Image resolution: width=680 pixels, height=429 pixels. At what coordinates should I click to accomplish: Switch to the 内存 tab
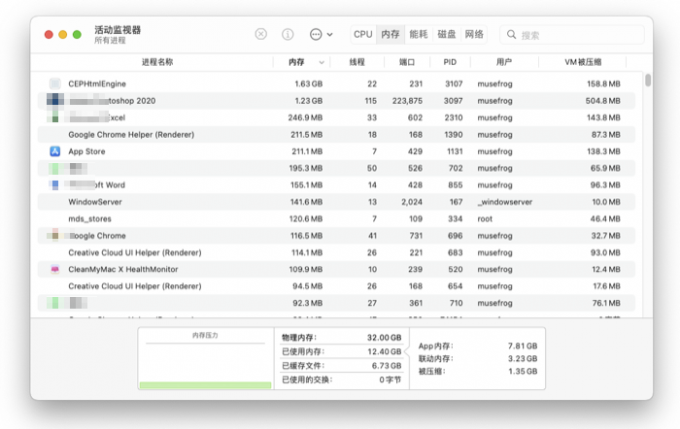(390, 34)
